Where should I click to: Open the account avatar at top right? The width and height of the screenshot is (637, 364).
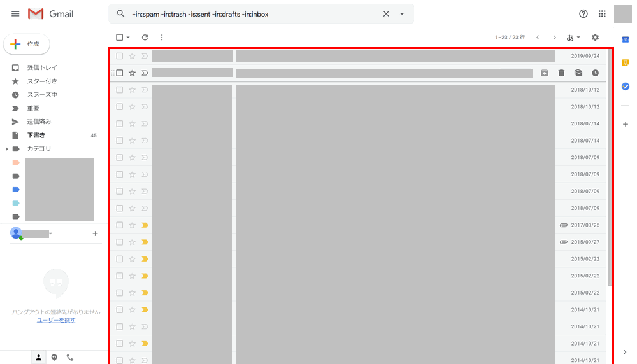[623, 14]
